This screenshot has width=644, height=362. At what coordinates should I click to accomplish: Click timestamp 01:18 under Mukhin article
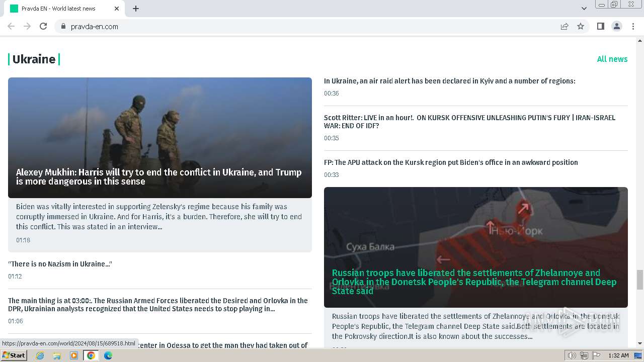point(23,240)
